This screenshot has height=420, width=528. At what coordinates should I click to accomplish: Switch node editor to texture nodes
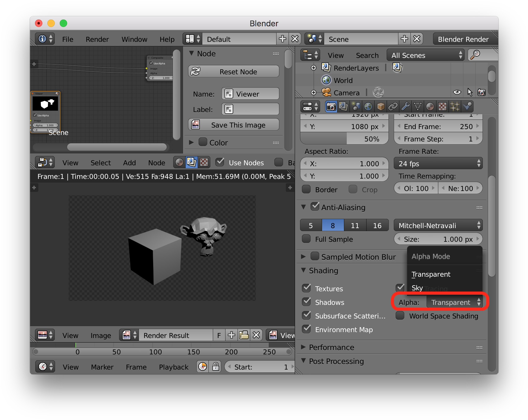pos(204,162)
